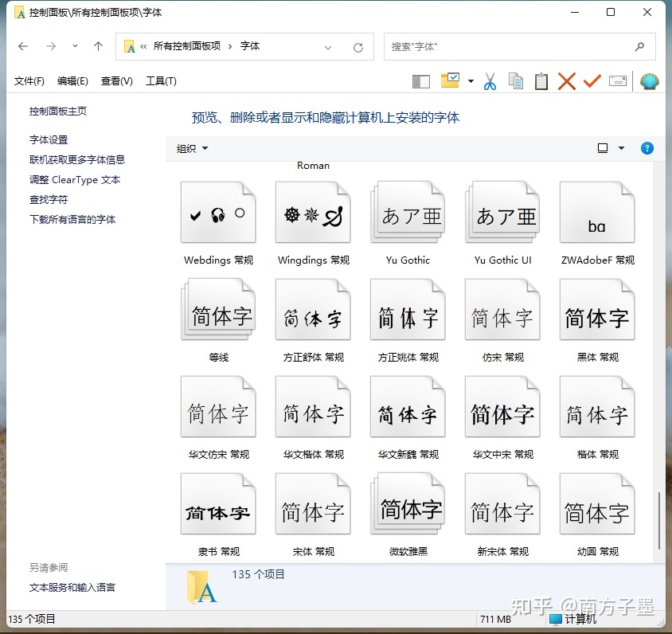672x634 pixels.
Task: Open the folder options dropdown arrow
Action: [x=470, y=80]
